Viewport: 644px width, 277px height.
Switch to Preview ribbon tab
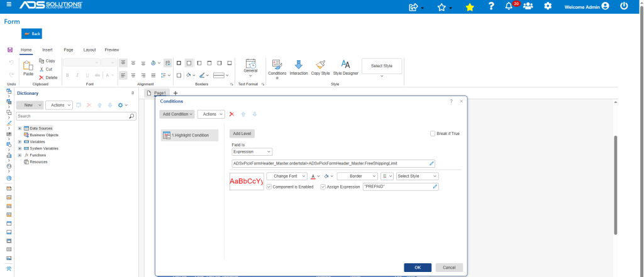(112, 50)
